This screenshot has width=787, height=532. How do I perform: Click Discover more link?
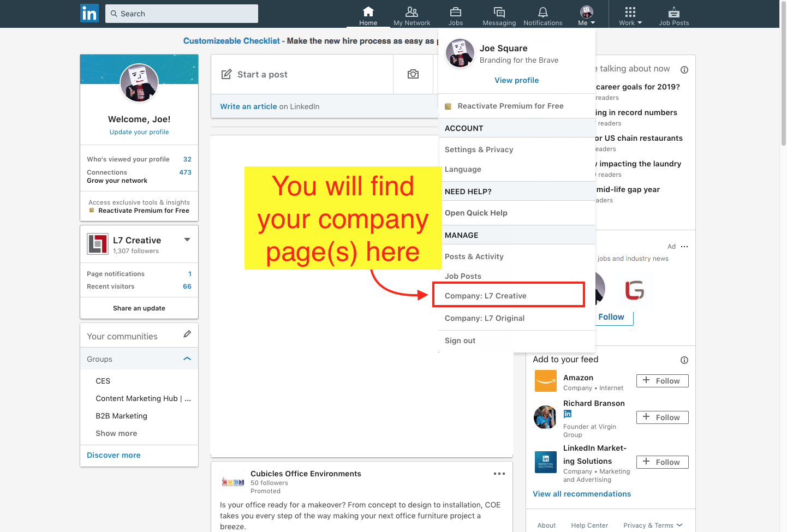click(x=114, y=455)
